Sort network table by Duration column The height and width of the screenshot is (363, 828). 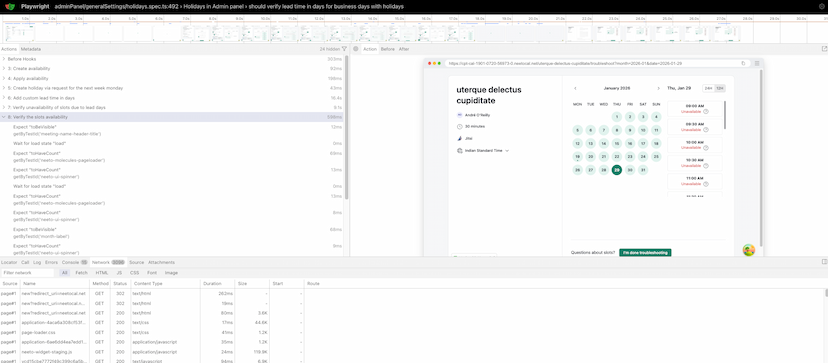[218, 283]
